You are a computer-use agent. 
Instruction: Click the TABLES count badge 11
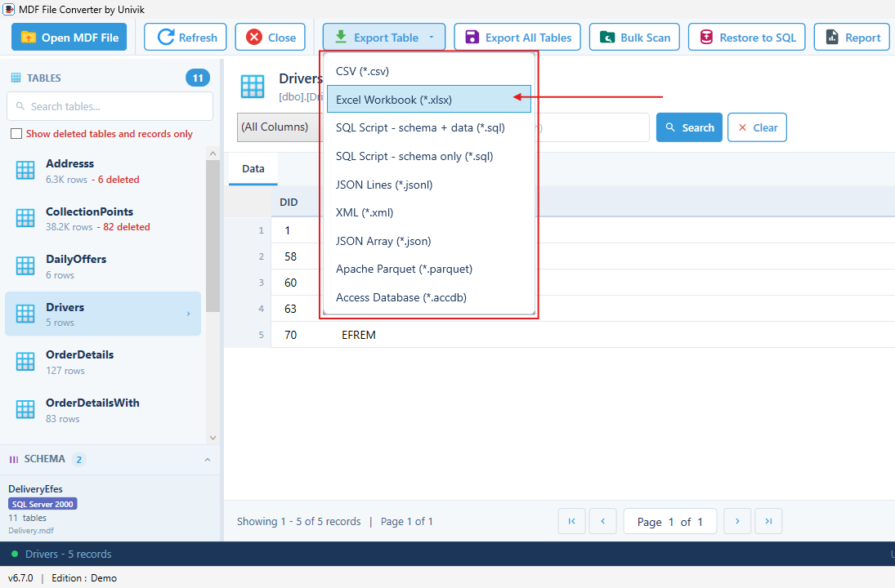[198, 78]
